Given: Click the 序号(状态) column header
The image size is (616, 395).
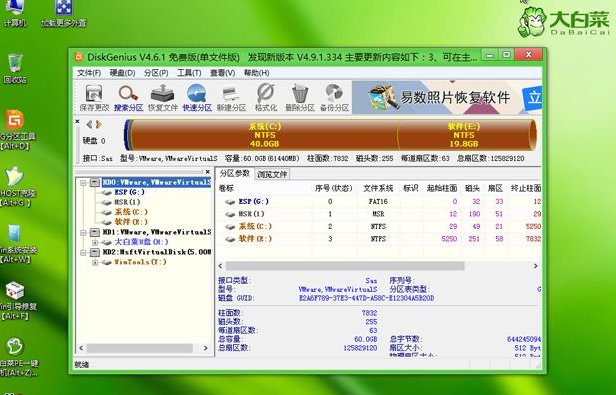Looking at the screenshot, I should click(333, 188).
